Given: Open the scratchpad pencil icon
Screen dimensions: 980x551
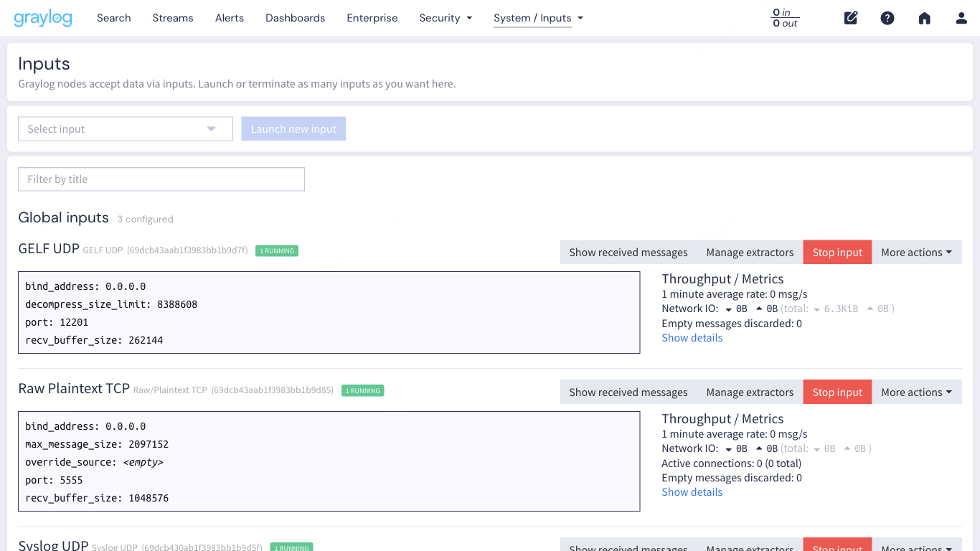Looking at the screenshot, I should click(850, 18).
